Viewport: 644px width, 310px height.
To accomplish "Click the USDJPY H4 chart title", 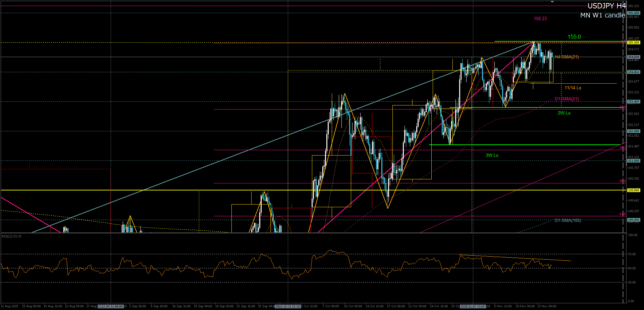I will [x=606, y=6].
